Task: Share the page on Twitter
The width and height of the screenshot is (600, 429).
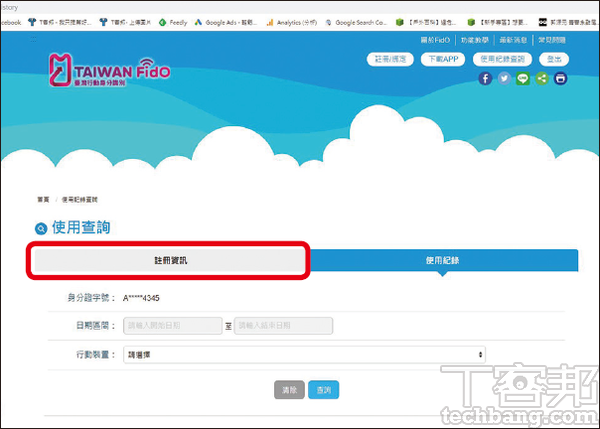Action: (504, 79)
